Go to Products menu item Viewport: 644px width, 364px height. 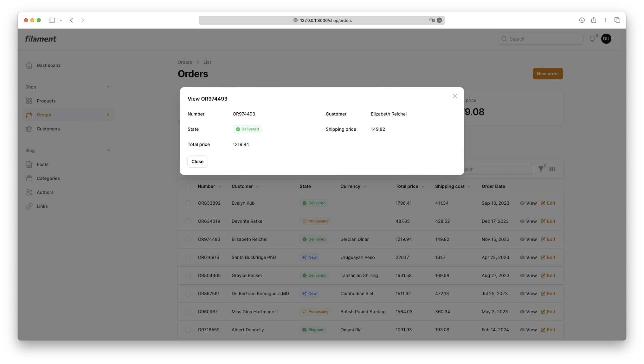46,101
